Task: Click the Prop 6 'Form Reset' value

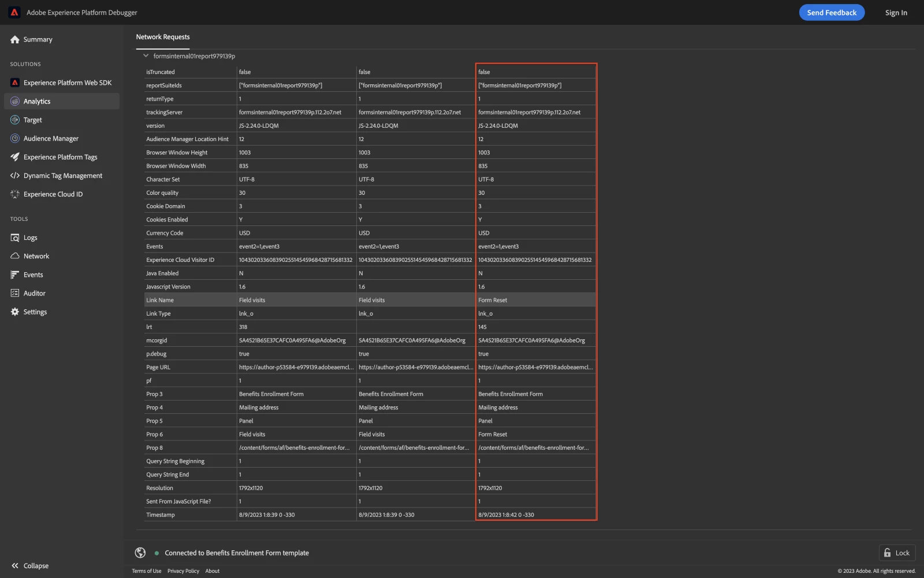Action: click(x=493, y=435)
